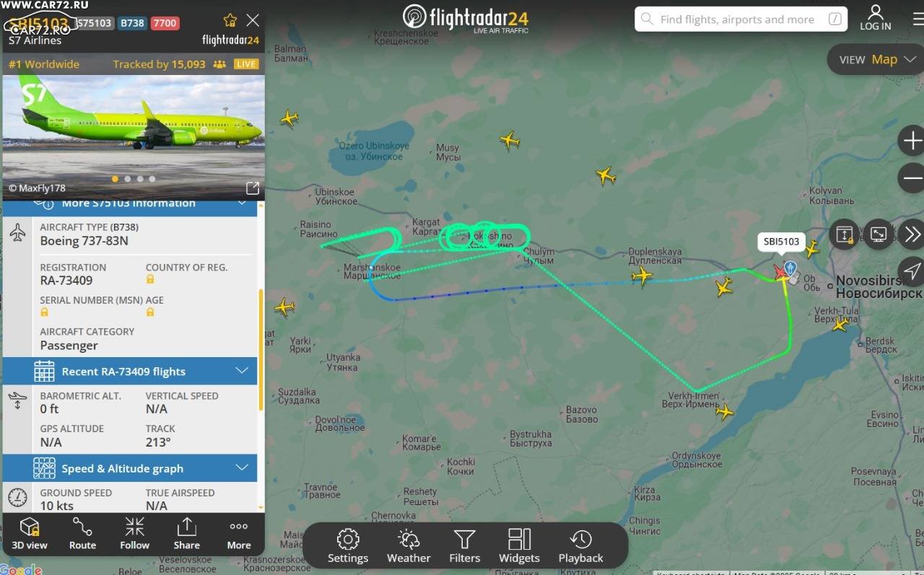Zoom out on the map

pos(911,177)
